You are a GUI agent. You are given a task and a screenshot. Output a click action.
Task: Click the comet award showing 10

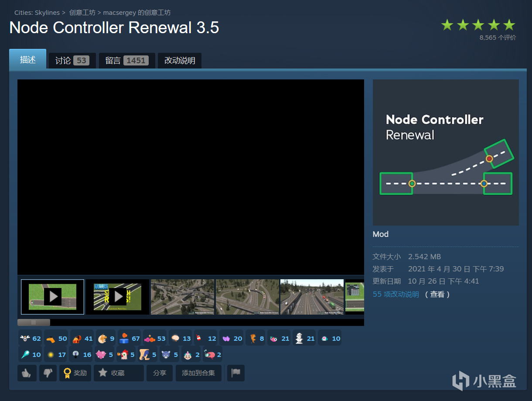[30, 354]
